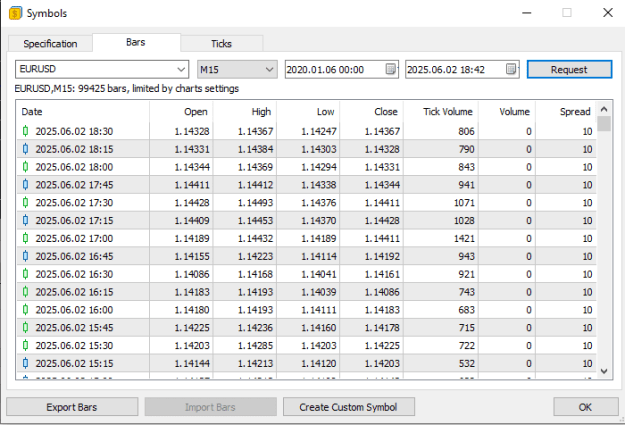
Task: Click the Date column header
Action: coord(83,112)
